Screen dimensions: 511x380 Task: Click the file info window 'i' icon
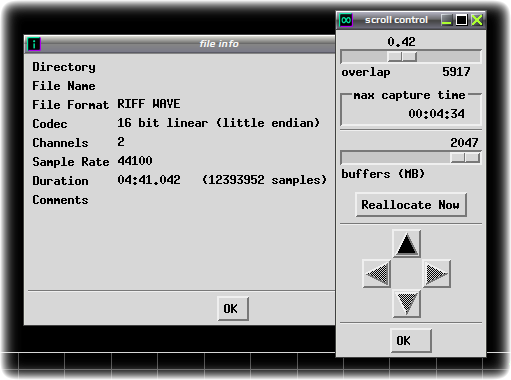[x=34, y=44]
